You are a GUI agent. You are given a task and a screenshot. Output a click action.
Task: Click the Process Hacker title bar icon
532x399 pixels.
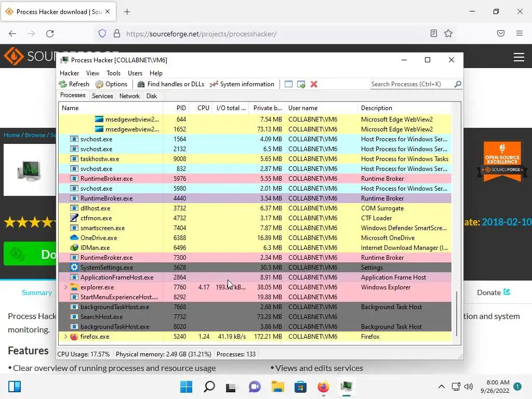tap(64, 60)
